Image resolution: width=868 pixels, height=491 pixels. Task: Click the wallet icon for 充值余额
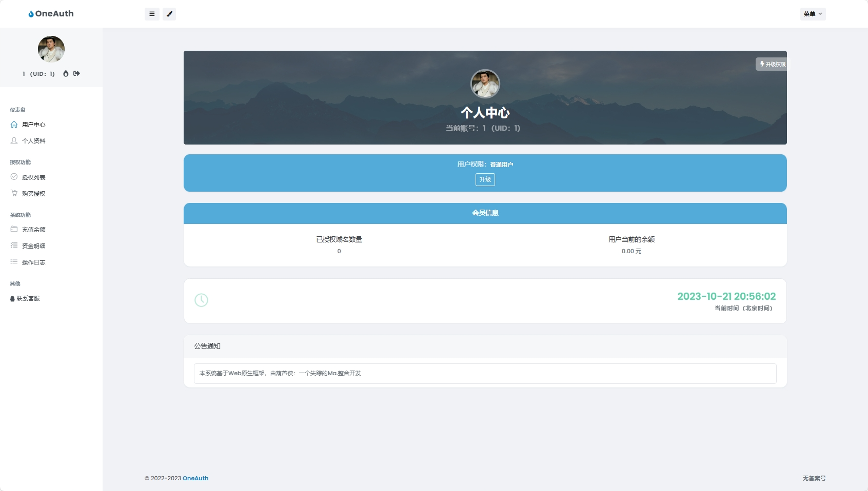[14, 229]
